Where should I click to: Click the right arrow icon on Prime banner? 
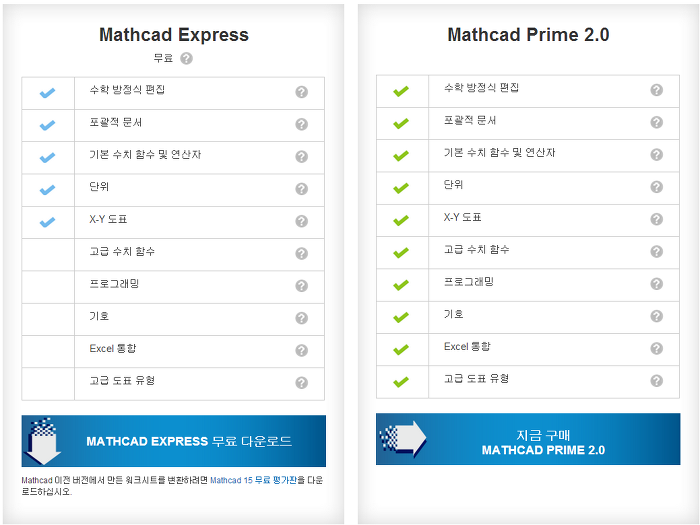pos(404,440)
